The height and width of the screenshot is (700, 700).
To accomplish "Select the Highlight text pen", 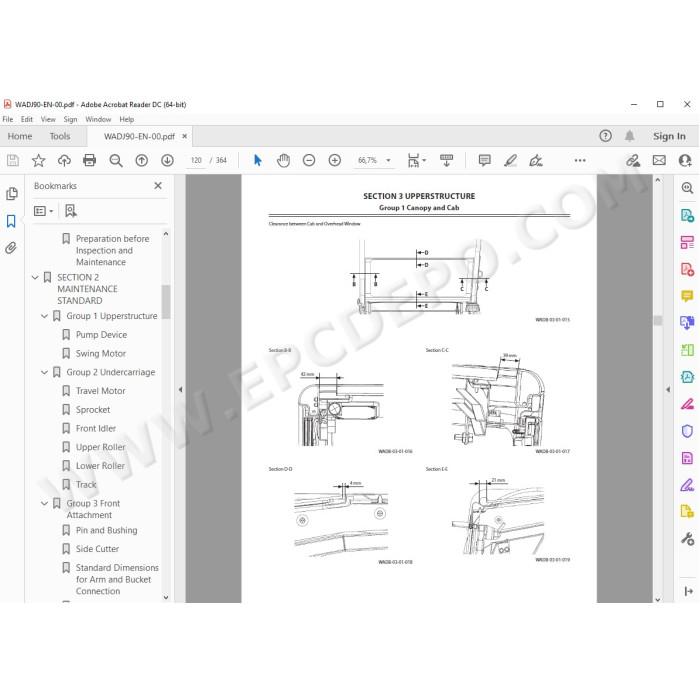I will 510,160.
